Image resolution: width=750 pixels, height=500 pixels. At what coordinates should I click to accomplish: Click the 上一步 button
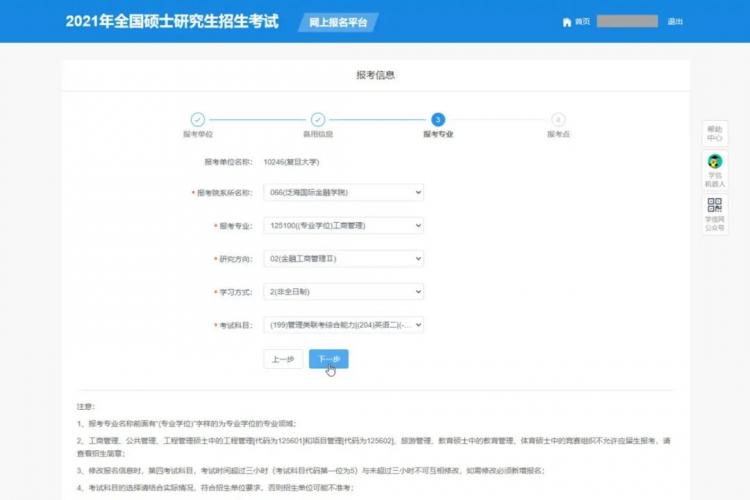(x=283, y=359)
